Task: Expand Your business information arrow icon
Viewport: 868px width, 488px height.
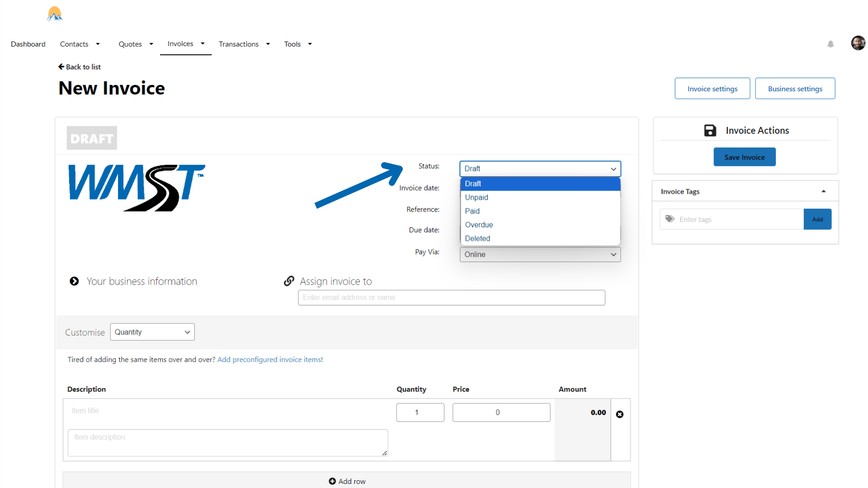Action: pyautogui.click(x=74, y=281)
